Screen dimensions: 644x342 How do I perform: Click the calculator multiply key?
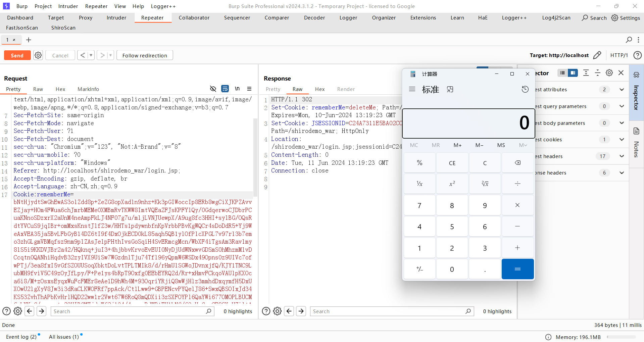tap(517, 205)
